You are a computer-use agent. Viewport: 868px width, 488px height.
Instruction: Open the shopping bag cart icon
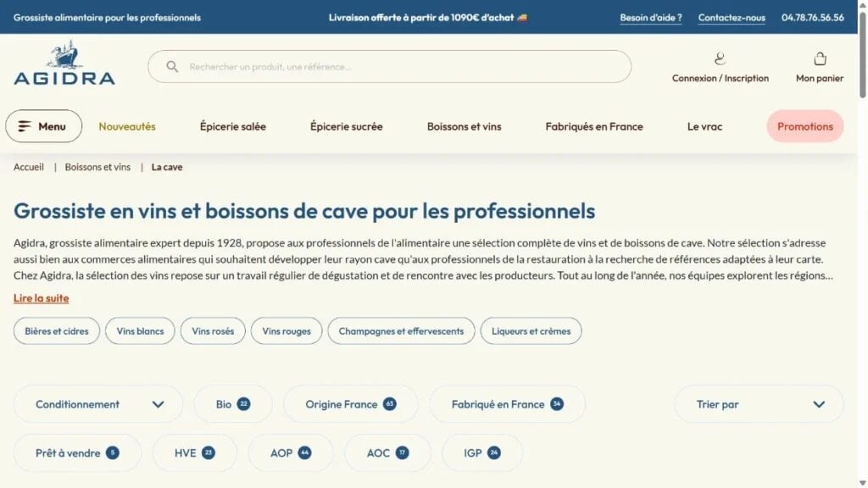(820, 58)
